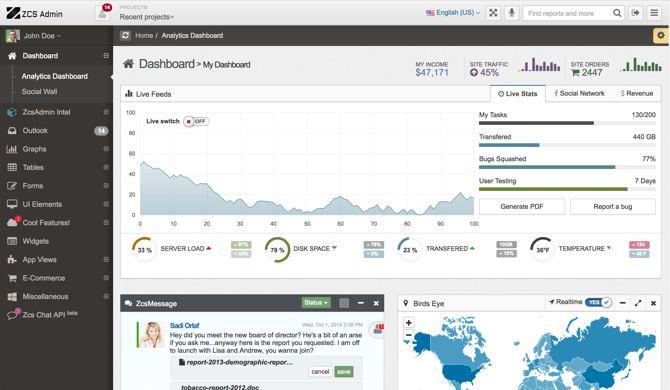
Task: Open the hamburger menu icon in header
Action: coord(654,13)
